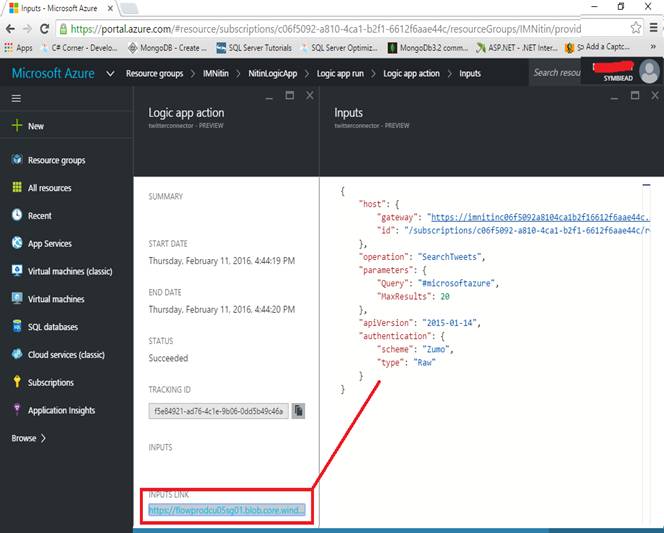The image size is (664, 533).
Task: Open Virtual machines (classic) in sidebar
Action: point(62,271)
